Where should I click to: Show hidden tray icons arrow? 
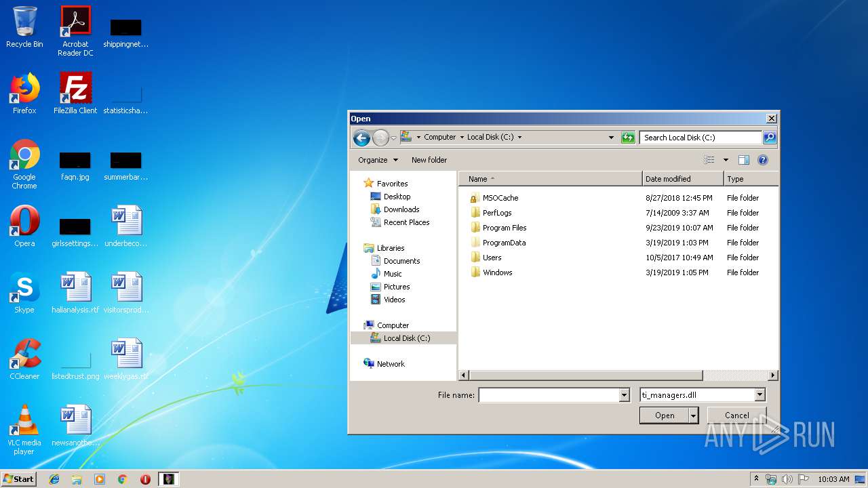[x=757, y=479]
